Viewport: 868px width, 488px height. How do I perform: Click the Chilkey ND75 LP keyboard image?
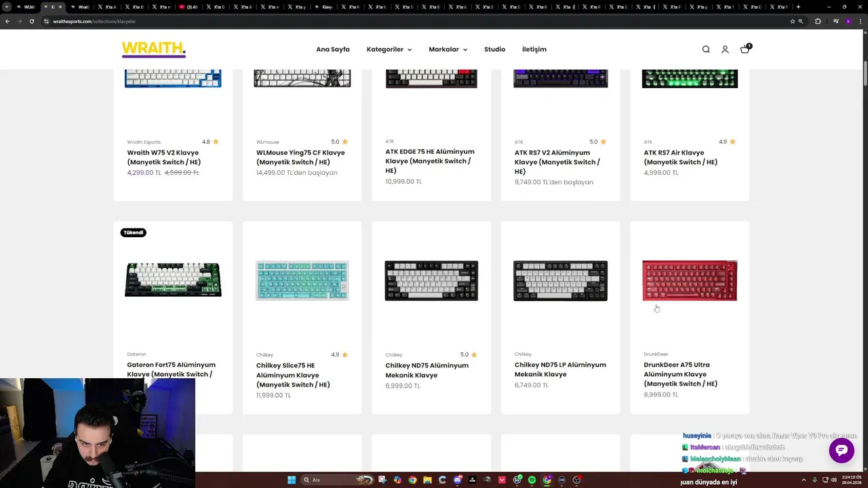pyautogui.click(x=560, y=281)
